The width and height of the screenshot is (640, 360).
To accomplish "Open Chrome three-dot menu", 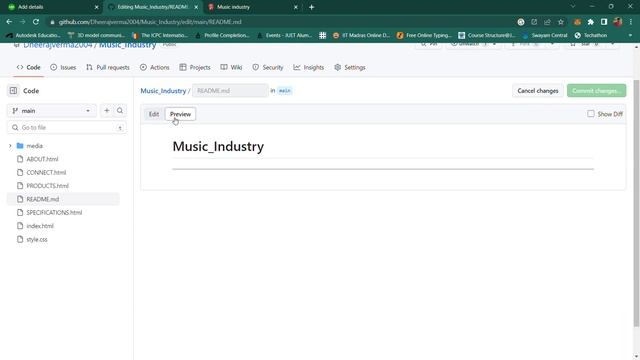I will (x=631, y=22).
